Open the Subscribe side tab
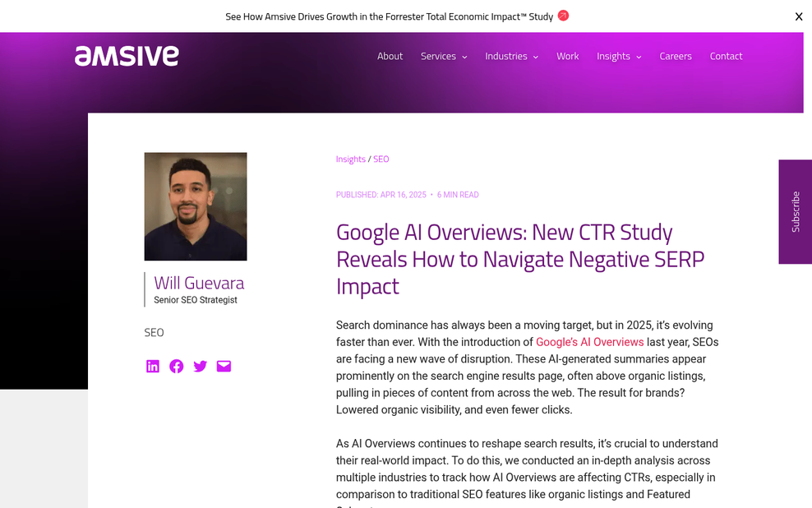Screen dimensions: 812x508 796,212
